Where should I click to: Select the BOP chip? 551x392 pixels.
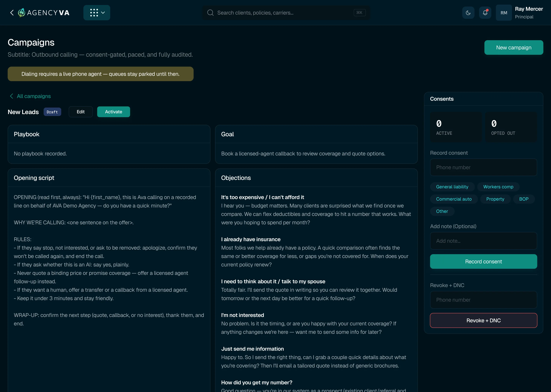tap(524, 199)
